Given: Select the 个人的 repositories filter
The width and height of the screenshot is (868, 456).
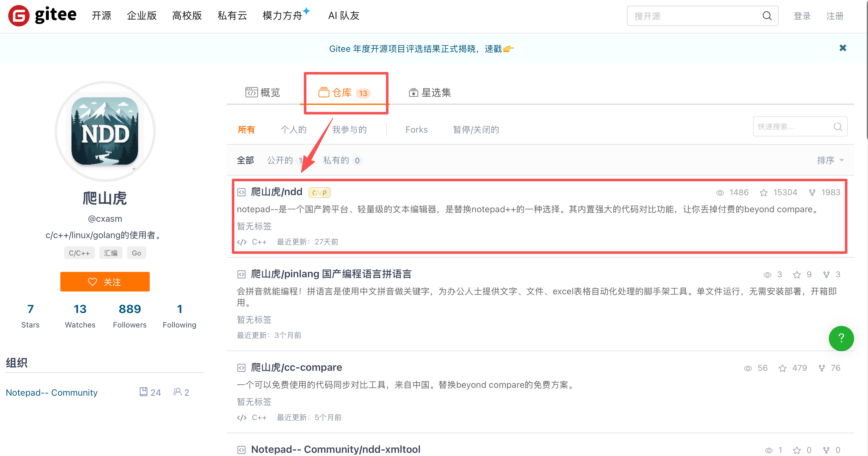Looking at the screenshot, I should pyautogui.click(x=293, y=130).
